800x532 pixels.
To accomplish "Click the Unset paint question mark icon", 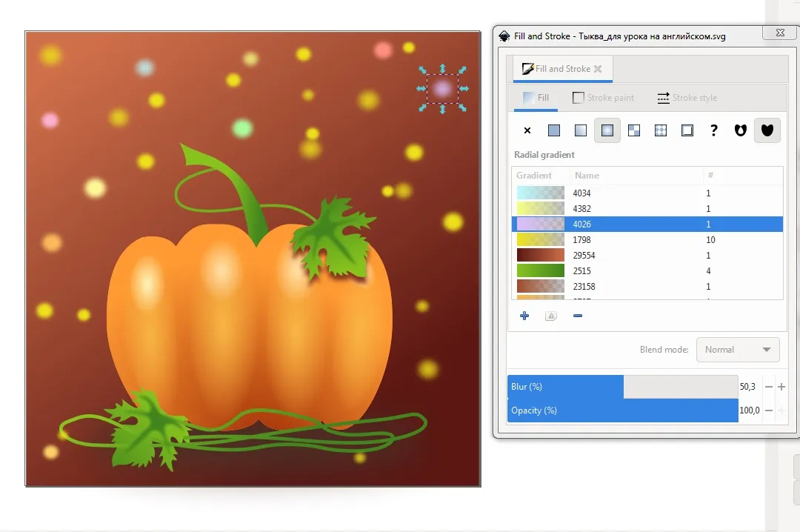I will point(714,130).
